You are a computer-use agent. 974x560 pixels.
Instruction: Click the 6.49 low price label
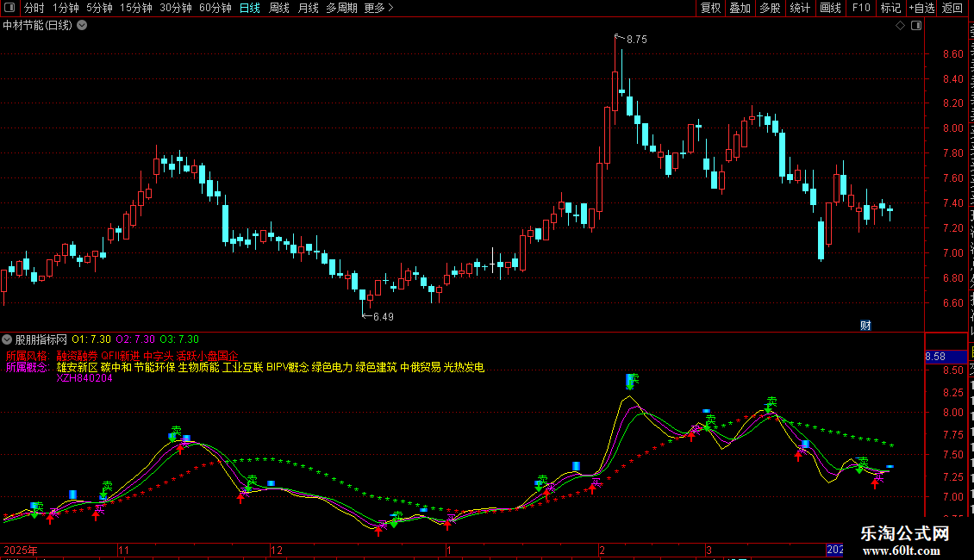coord(384,317)
